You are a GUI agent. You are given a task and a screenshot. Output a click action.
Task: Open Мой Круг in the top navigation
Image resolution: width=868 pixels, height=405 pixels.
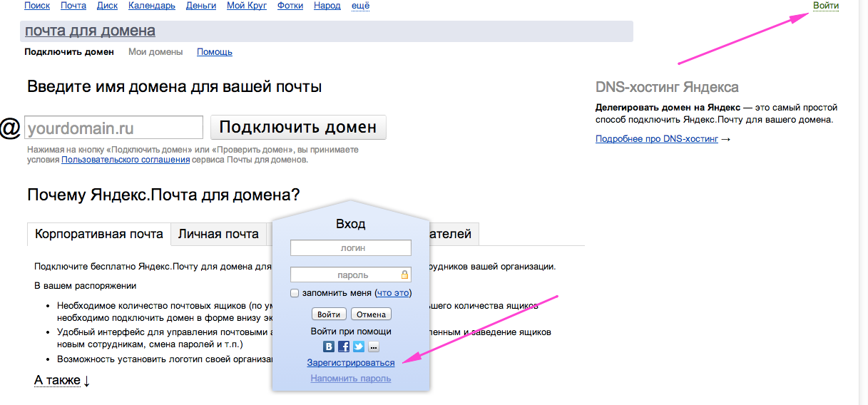[247, 6]
